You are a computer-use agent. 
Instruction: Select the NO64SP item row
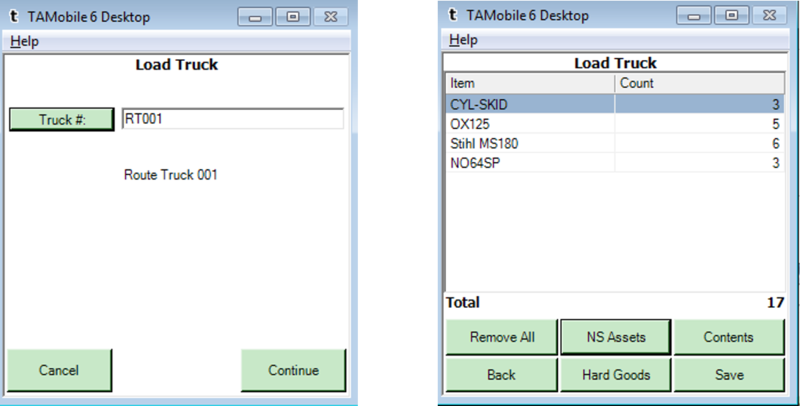click(615, 163)
